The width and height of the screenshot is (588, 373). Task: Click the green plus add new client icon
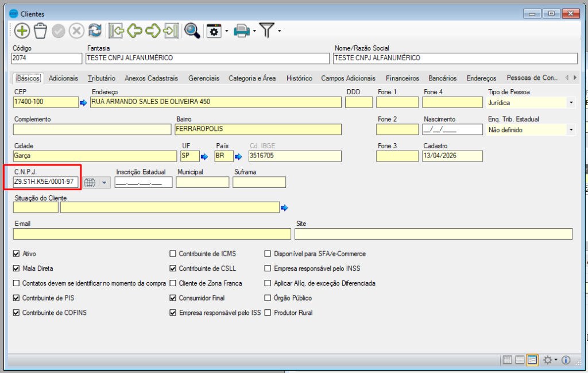coord(22,31)
